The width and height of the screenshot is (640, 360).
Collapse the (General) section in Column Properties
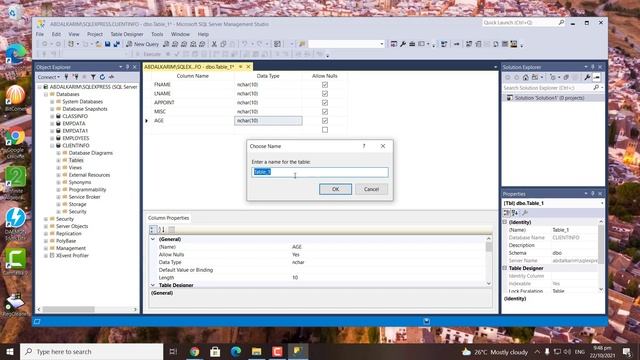click(x=153, y=239)
